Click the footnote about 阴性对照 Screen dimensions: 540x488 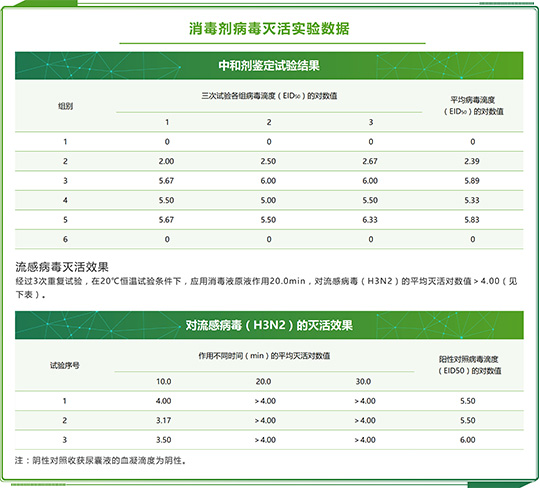pyautogui.click(x=101, y=460)
